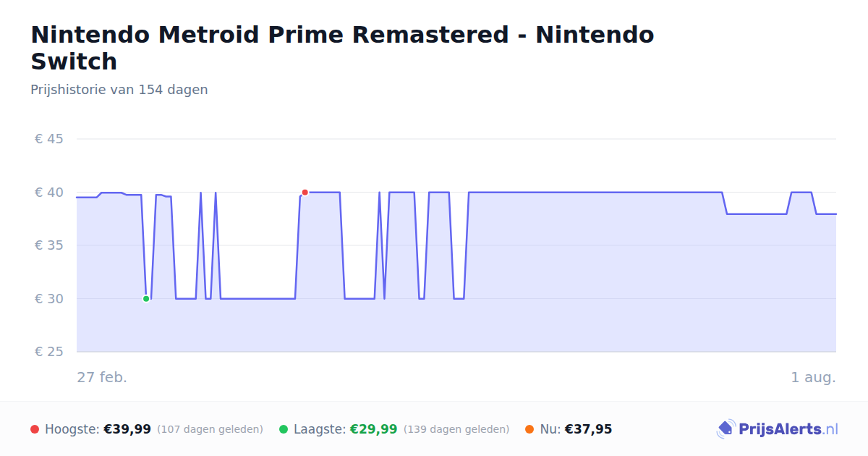Click the Nintendo Metroid Prime Remastered title

pyautogui.click(x=342, y=48)
